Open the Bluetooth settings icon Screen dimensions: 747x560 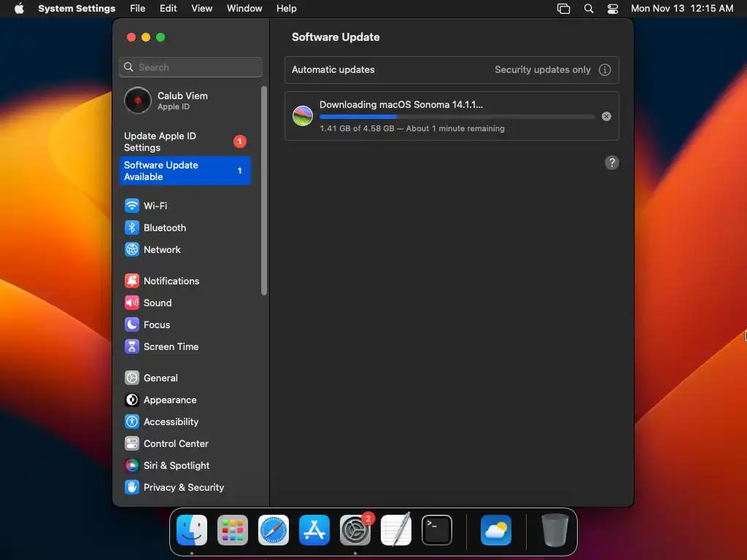coord(132,227)
